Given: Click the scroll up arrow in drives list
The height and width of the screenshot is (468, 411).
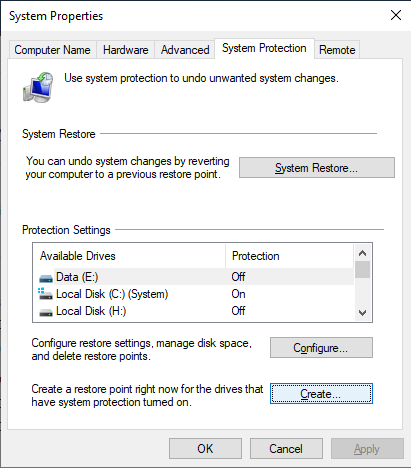Looking at the screenshot, I should (x=363, y=253).
